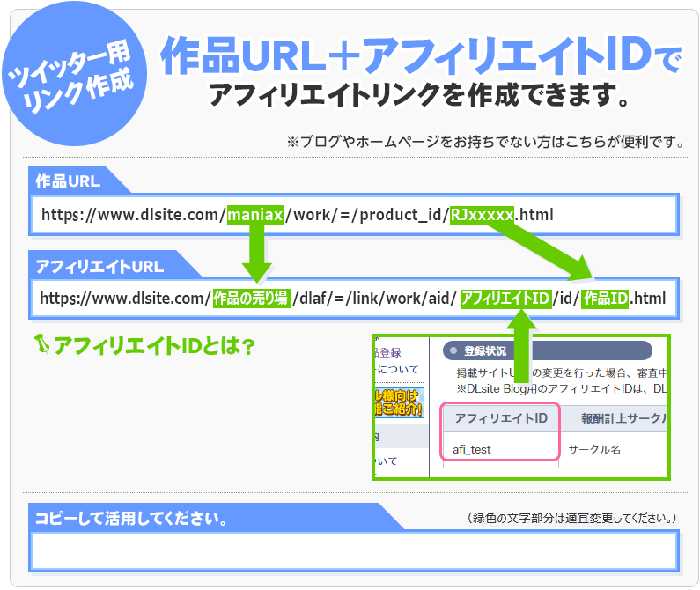Screen dimensions: 700x590
Task: Click the 作品URL tab label
Action: click(x=68, y=181)
